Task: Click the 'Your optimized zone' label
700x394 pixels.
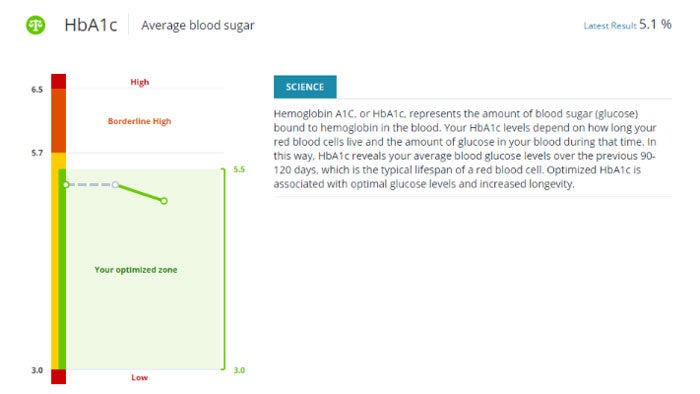Action: [x=136, y=270]
